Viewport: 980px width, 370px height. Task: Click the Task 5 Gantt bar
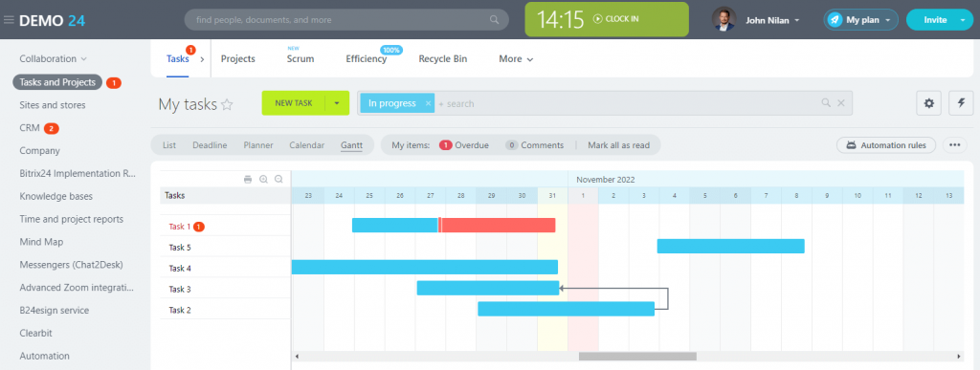(730, 246)
